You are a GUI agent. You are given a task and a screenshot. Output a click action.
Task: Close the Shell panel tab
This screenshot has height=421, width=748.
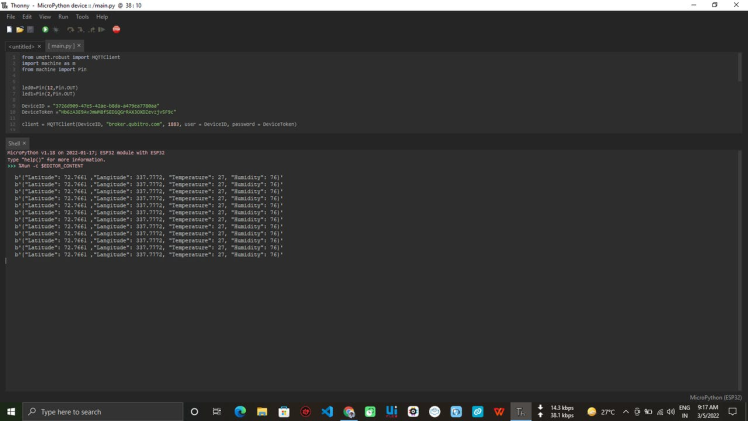click(x=24, y=143)
